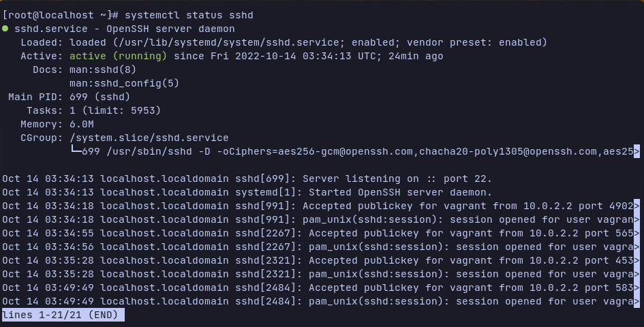Click the green status dot beside sshd.service
Screen dimensions: 644x327
[x=5, y=29]
